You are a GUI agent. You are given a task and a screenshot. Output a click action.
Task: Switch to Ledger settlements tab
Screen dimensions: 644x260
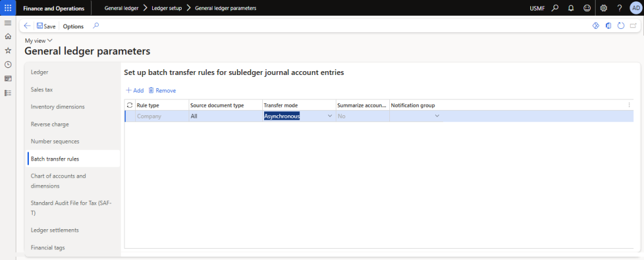(x=55, y=230)
